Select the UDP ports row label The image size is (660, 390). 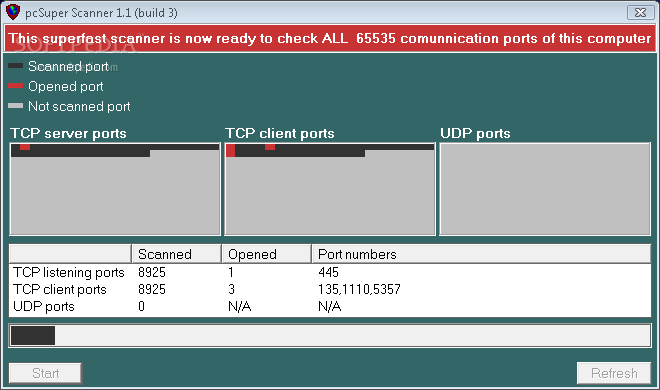(44, 307)
